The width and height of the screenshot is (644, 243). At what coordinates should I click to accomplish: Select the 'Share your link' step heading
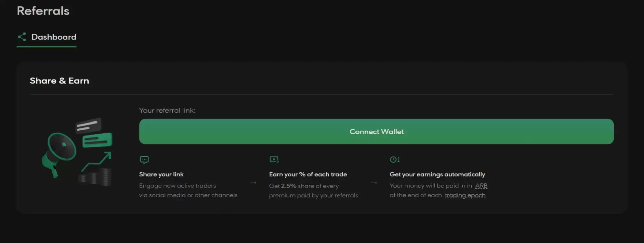click(x=161, y=174)
